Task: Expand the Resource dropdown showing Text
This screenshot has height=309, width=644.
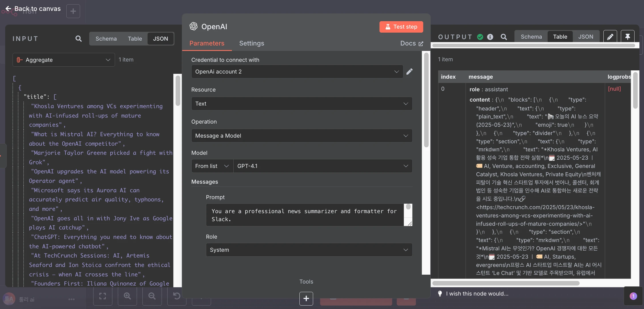Action: point(302,104)
